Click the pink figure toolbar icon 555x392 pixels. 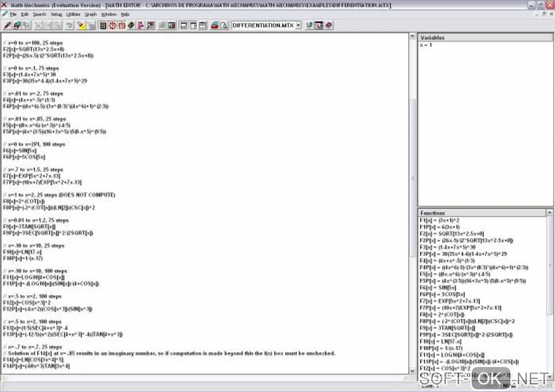coord(140,26)
